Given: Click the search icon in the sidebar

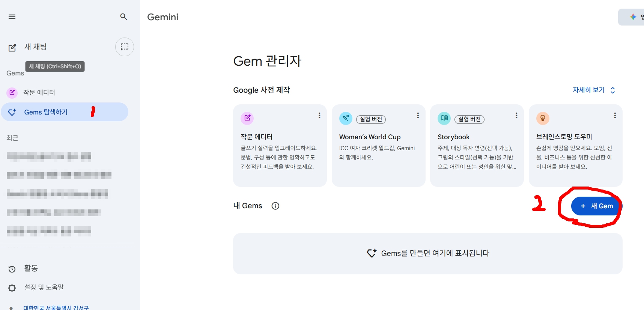Looking at the screenshot, I should pyautogui.click(x=123, y=17).
